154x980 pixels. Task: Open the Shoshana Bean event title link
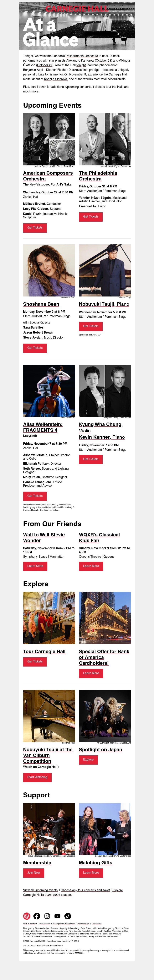pyautogui.click(x=41, y=304)
